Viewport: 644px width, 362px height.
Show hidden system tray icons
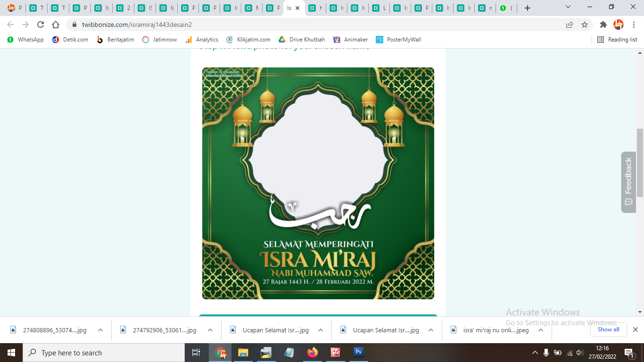click(535, 353)
